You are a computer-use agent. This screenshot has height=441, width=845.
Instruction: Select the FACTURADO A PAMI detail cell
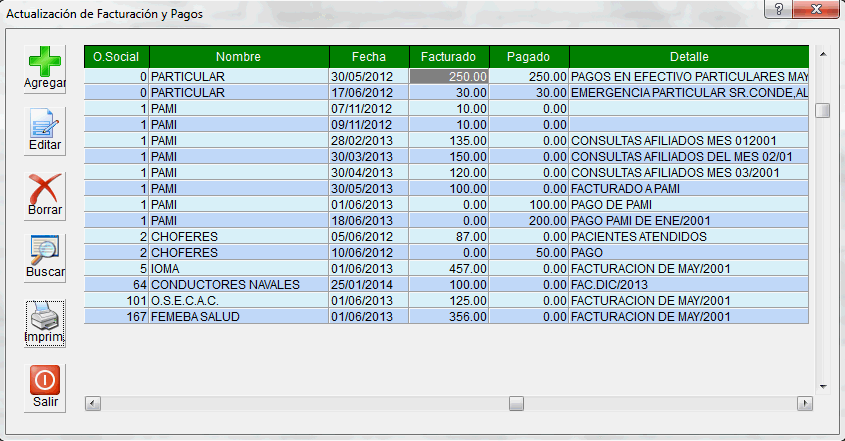(x=689, y=189)
